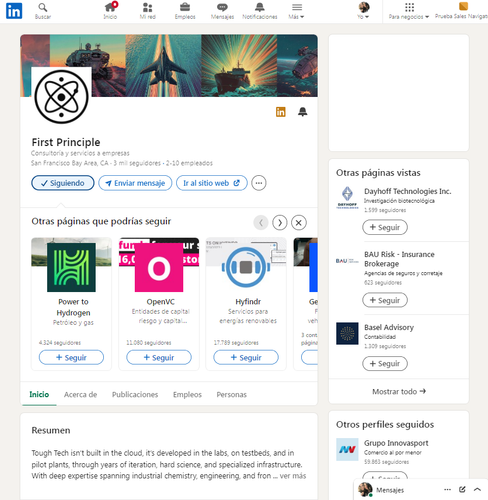Follow Basel Advisory page

click(x=385, y=364)
